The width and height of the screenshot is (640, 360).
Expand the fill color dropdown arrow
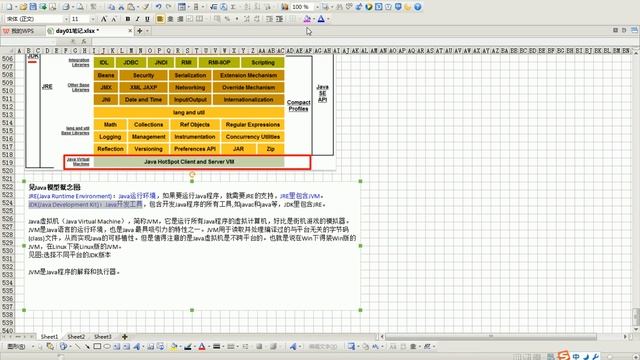[314, 19]
